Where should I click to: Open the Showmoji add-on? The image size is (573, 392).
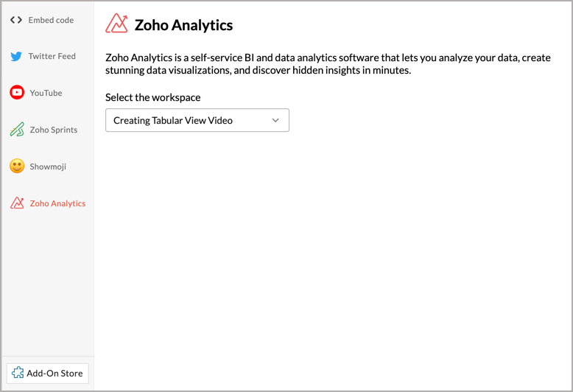(38, 167)
